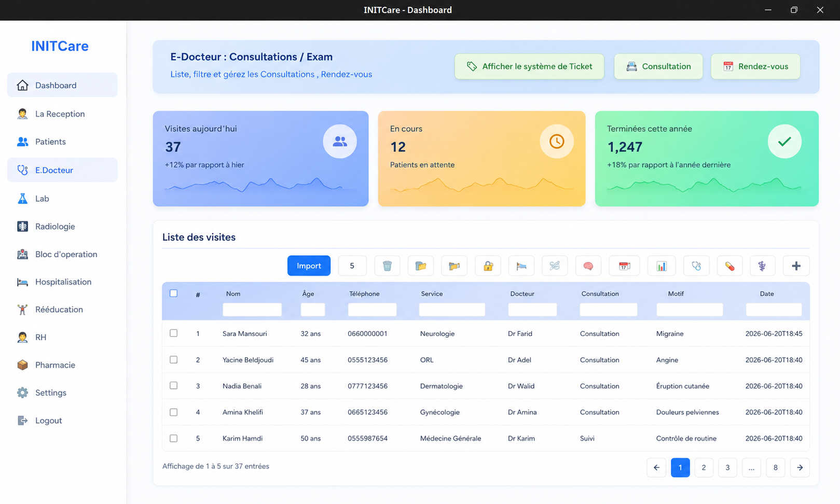Open the bar chart statistics icon
840x504 pixels.
tap(662, 266)
